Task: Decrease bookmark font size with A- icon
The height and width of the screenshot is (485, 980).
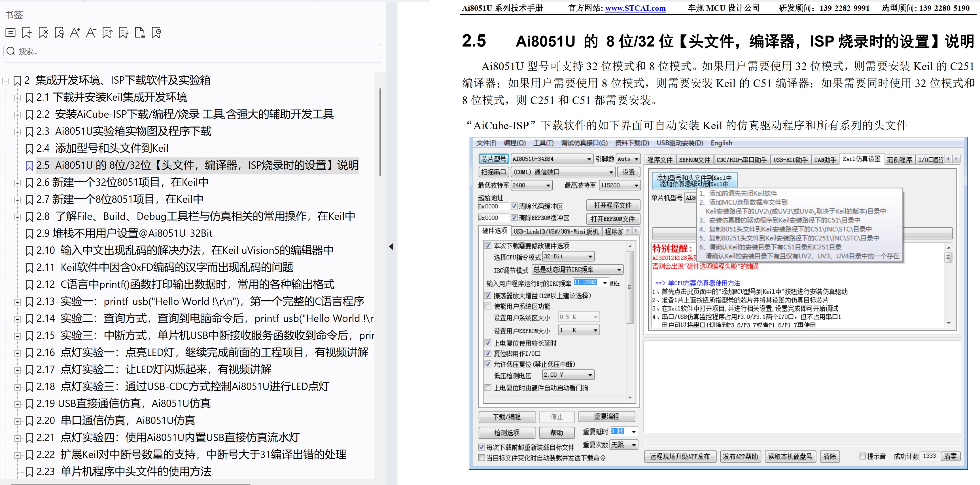Action: coord(91,33)
